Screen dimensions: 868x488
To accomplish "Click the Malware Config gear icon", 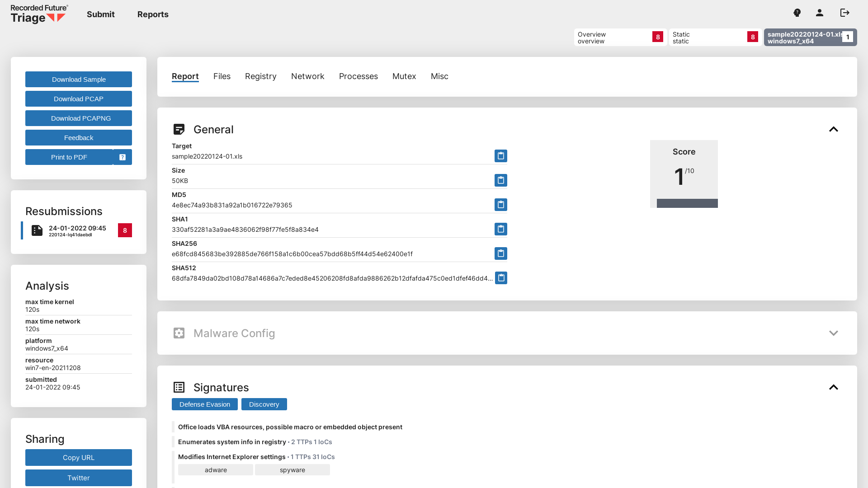I will [x=179, y=333].
